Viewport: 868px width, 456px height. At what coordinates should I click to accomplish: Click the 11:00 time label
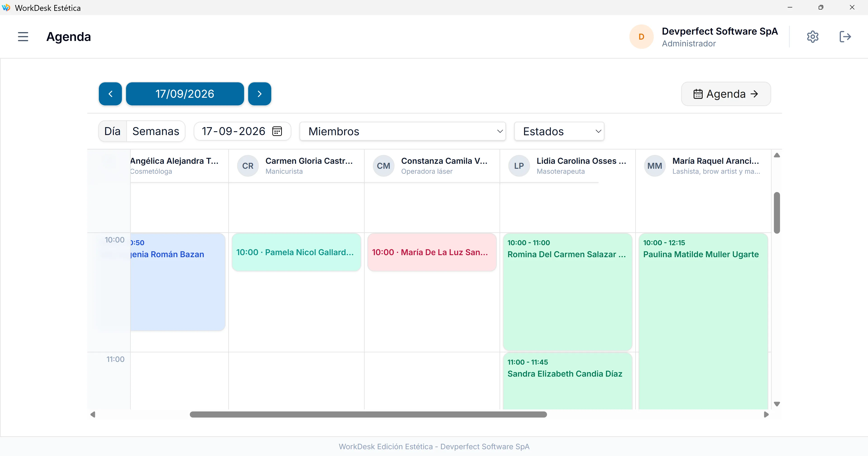pos(115,359)
